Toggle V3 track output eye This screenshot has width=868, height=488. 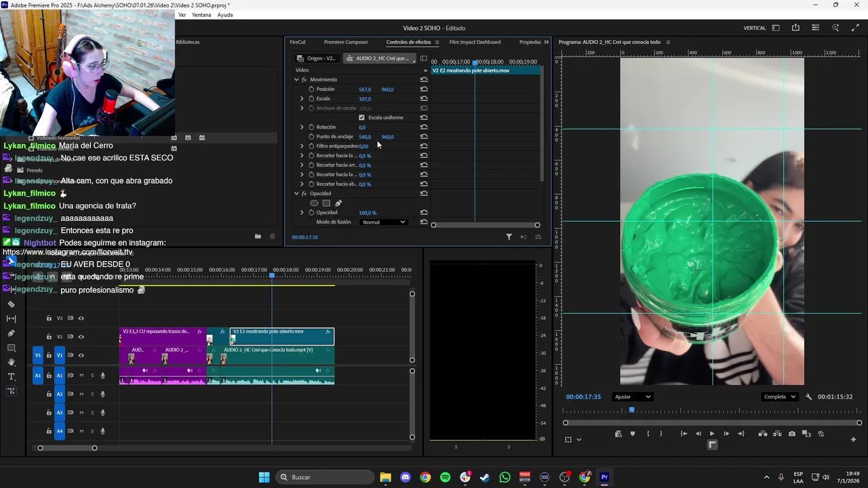click(81, 319)
